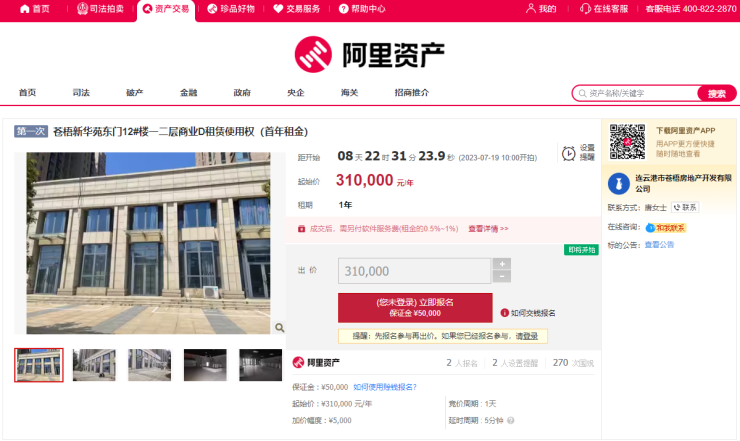Click the 设置提醒 alarm clock icon
Image resolution: width=740 pixels, height=441 pixels.
(568, 153)
